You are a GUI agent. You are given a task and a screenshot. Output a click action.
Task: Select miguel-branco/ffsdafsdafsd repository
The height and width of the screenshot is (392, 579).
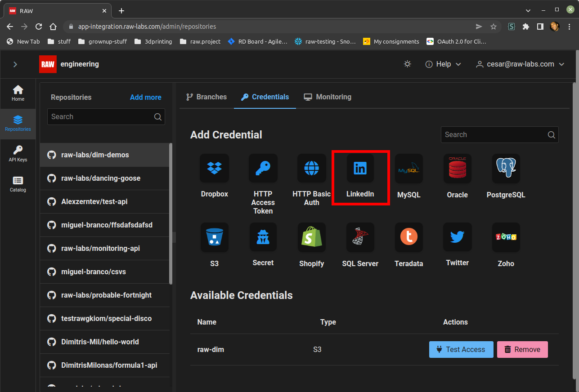coord(105,225)
